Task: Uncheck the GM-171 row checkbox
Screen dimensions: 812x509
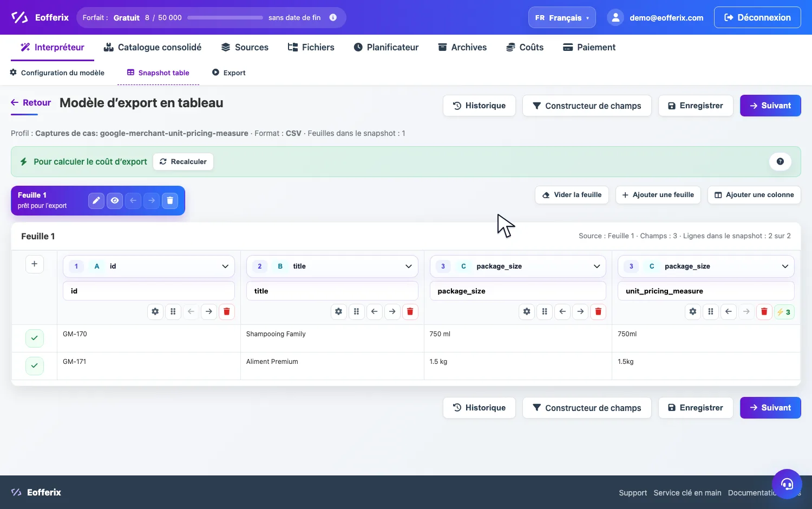Action: point(35,366)
